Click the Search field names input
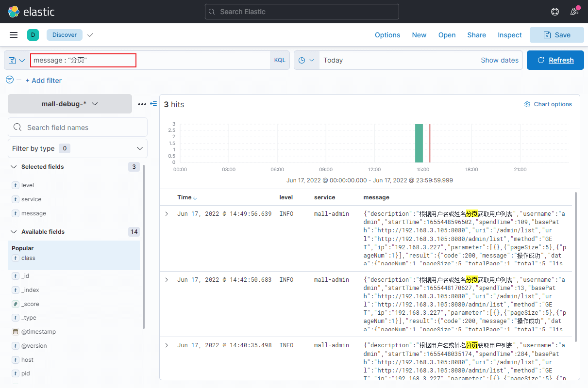Screen dimensions: 588x388 tap(78, 127)
